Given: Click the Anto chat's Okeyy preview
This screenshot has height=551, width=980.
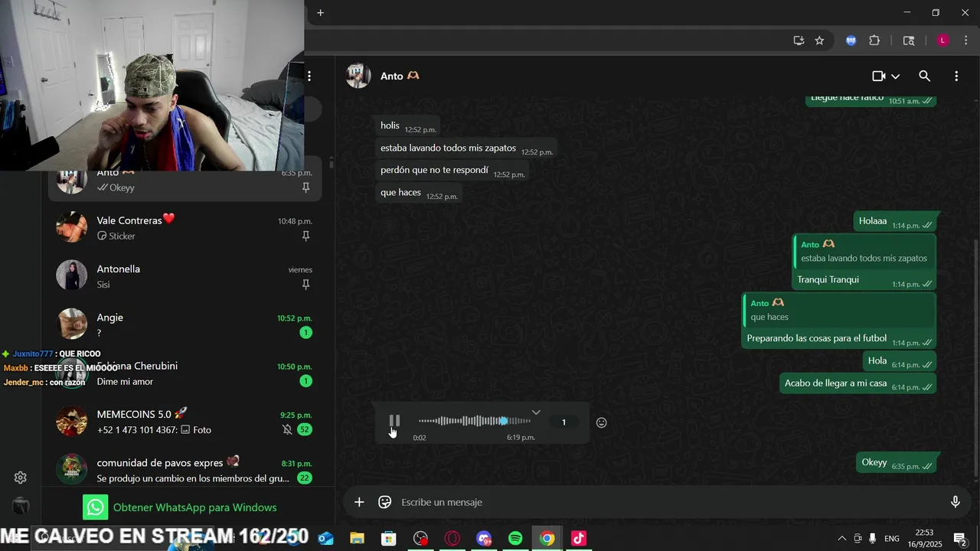Looking at the screenshot, I should click(x=122, y=187).
